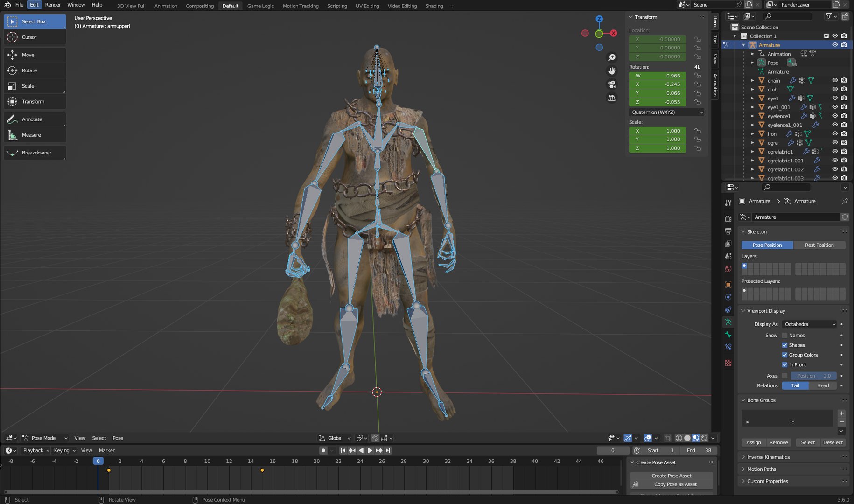Open Render properties tab icon
Image resolution: width=854 pixels, height=504 pixels.
[x=728, y=218]
